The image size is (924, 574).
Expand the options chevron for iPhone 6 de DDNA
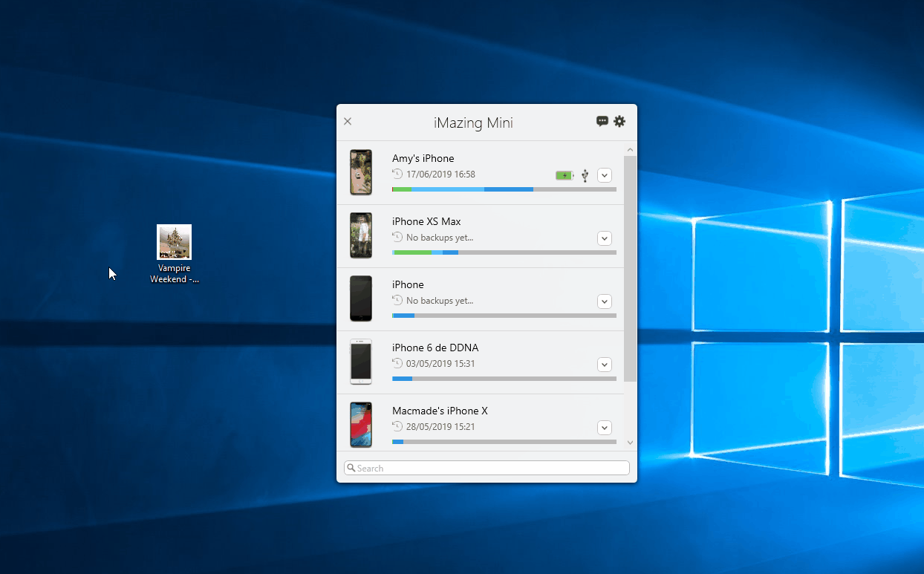coord(604,365)
